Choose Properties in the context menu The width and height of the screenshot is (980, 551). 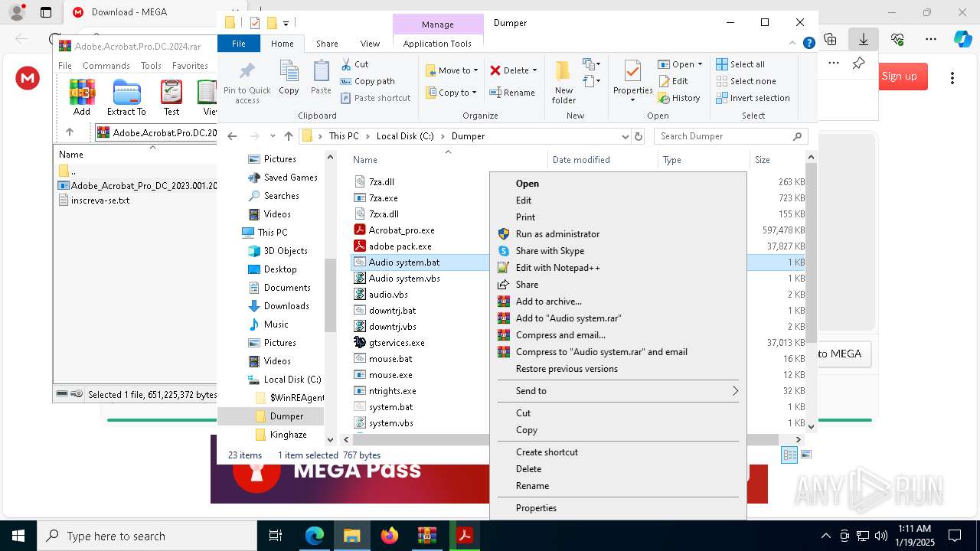click(x=619, y=508)
